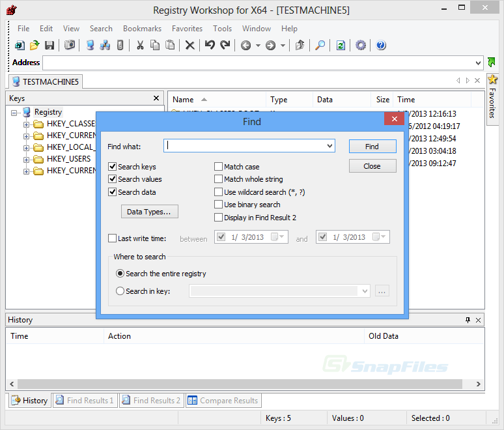The image size is (504, 430).
Task: Click the Redo arrow icon
Action: [225, 45]
